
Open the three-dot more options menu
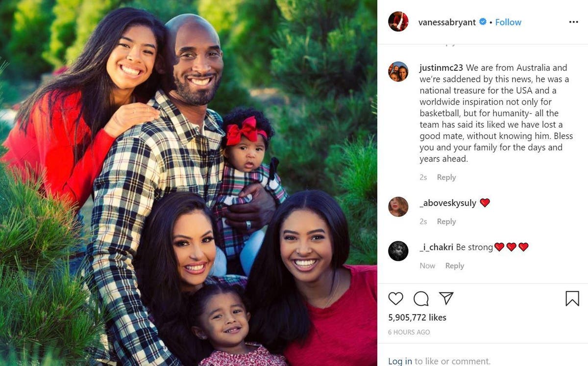(574, 22)
